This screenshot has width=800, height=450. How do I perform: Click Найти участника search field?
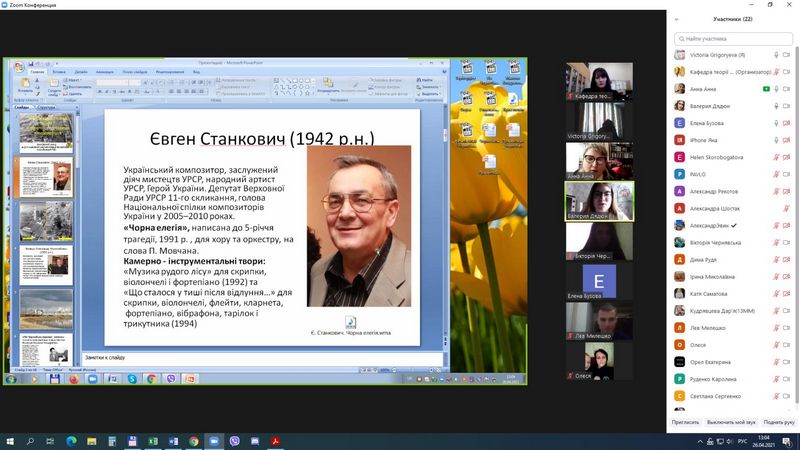point(733,39)
